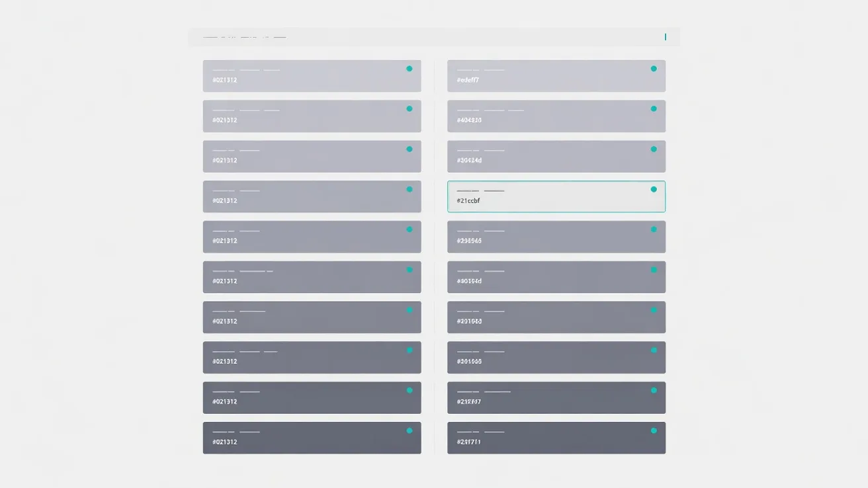Click the teal dot on the #21ccbf card
This screenshot has width=868, height=488.
coord(654,189)
